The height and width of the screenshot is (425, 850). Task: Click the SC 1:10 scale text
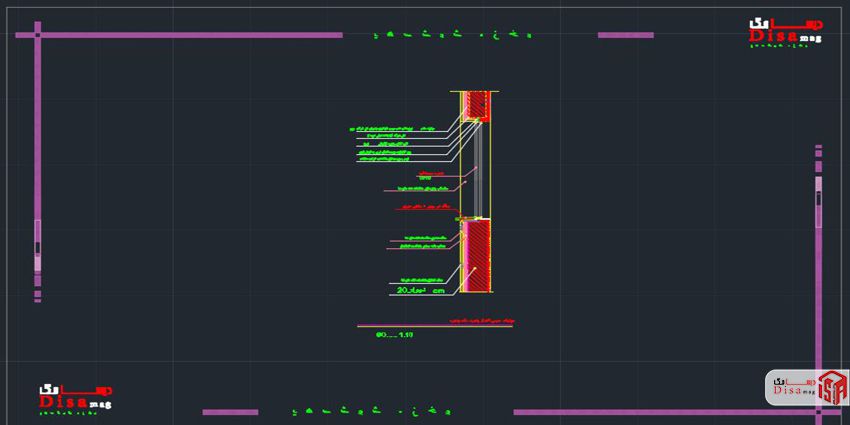click(394, 335)
